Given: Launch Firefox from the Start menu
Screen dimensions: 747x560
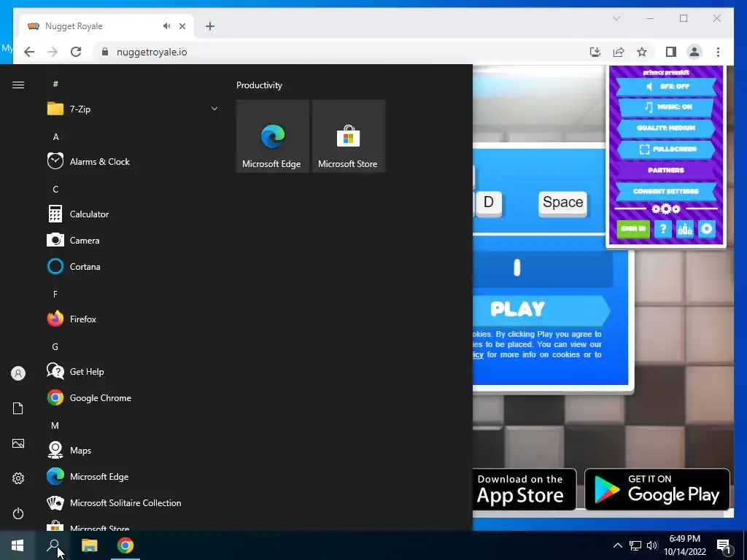Looking at the screenshot, I should (133, 319).
